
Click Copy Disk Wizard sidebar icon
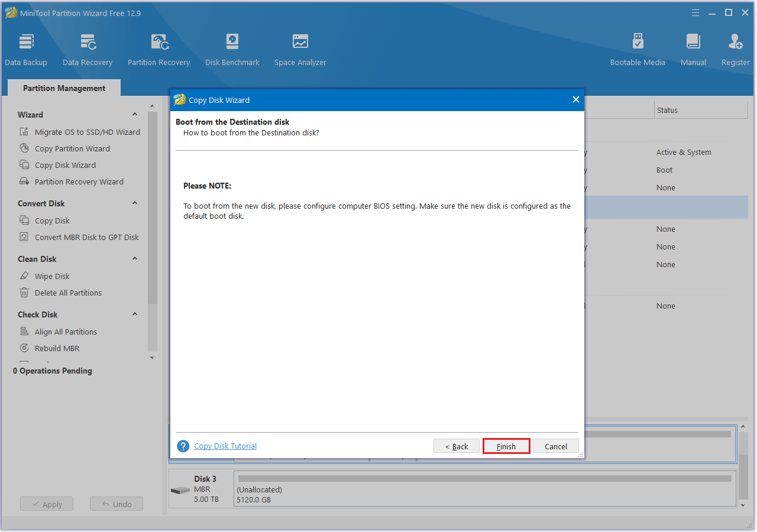coord(24,165)
